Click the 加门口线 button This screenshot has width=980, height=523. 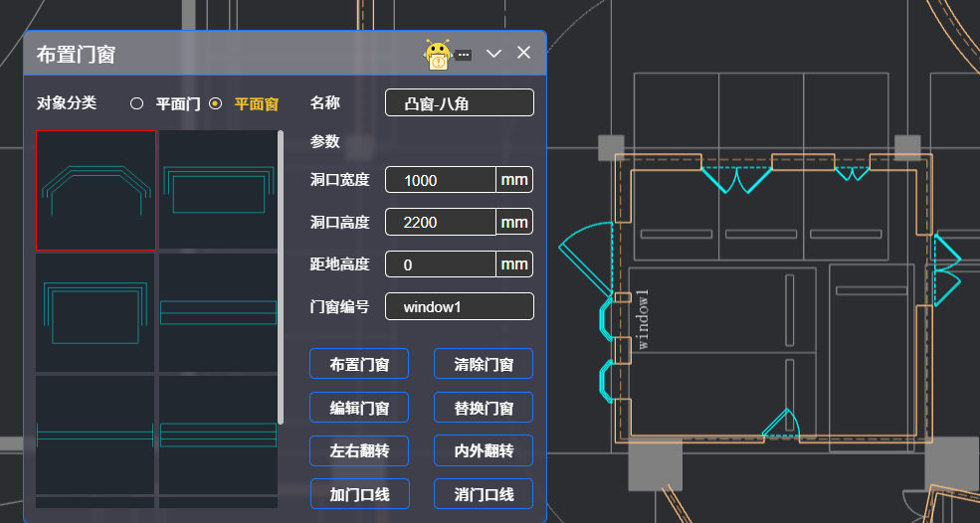coord(359,493)
